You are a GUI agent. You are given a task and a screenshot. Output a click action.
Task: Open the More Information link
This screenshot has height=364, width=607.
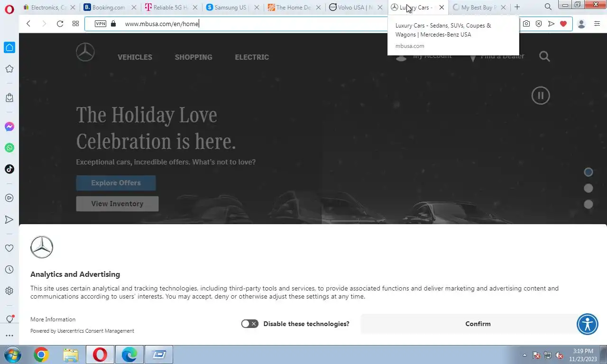click(x=53, y=319)
